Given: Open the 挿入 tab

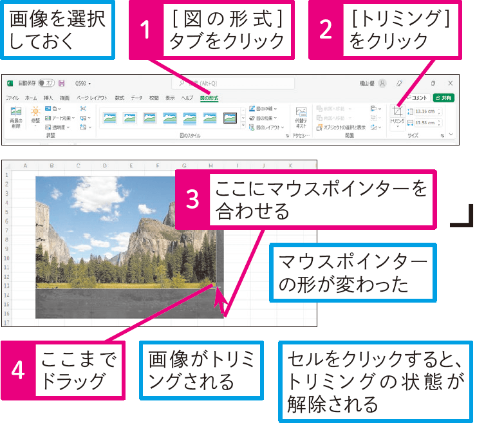Looking at the screenshot, I should click(48, 98).
